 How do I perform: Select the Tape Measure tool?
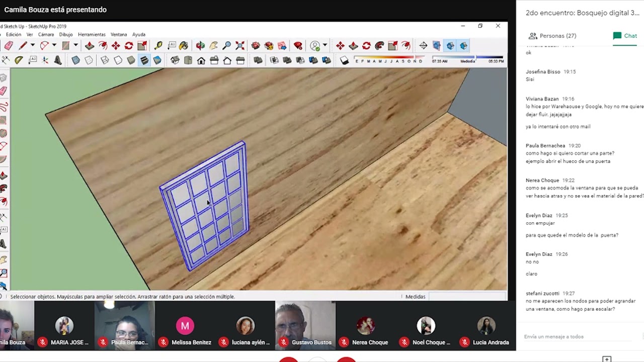point(158,46)
